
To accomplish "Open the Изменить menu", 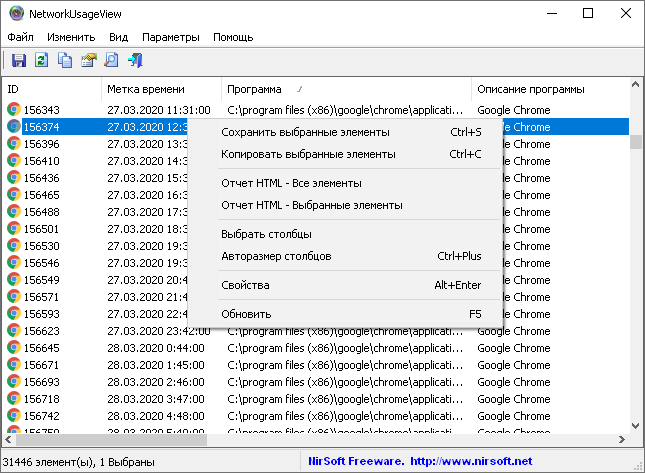I will coord(71,37).
